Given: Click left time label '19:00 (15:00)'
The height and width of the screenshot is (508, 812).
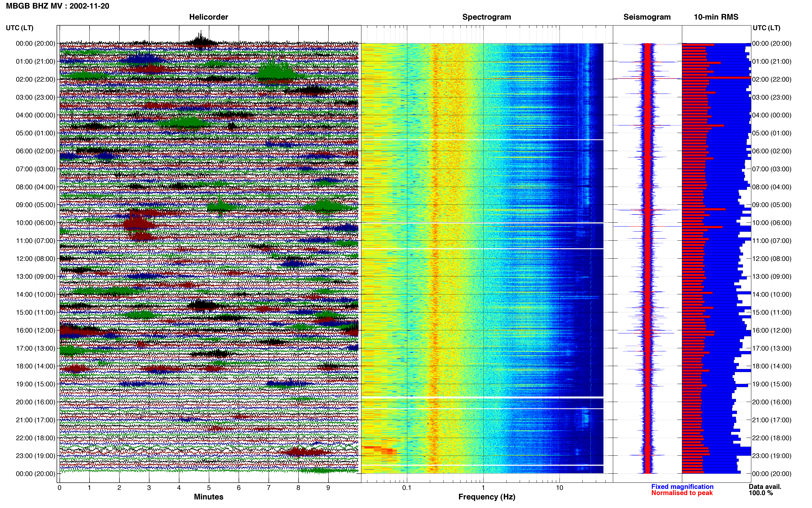Looking at the screenshot, I should point(36,384).
